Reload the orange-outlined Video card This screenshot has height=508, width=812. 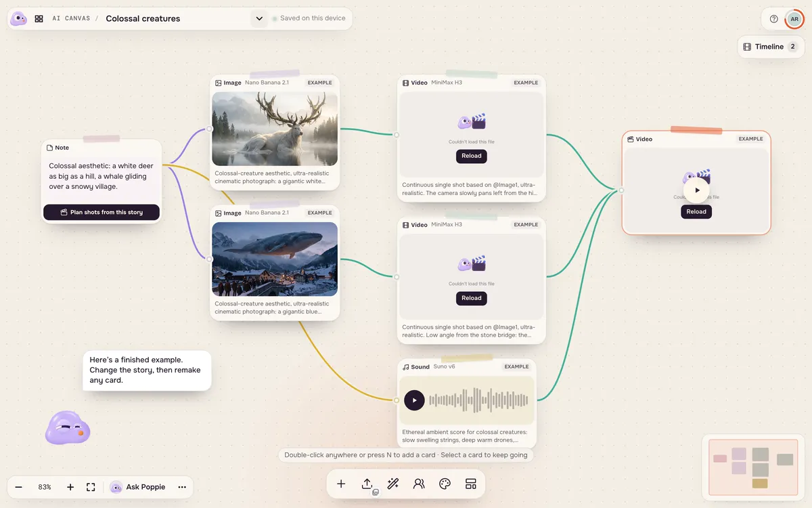(x=696, y=212)
